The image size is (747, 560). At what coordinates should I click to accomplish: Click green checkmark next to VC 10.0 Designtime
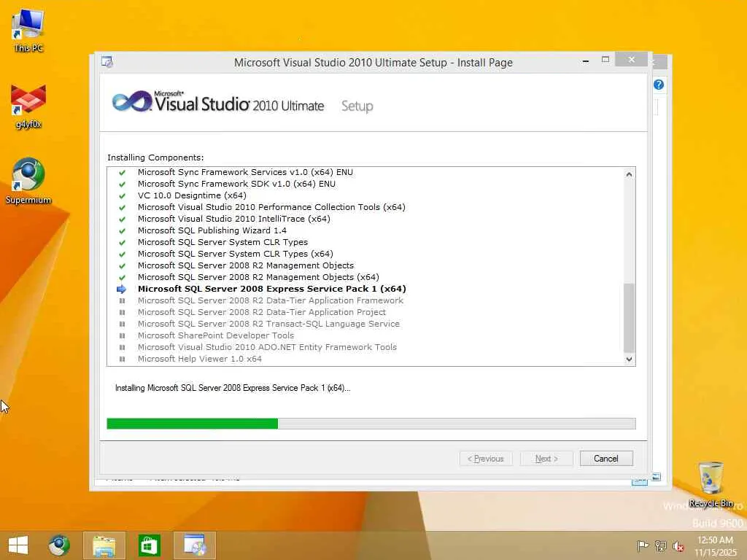tap(122, 195)
